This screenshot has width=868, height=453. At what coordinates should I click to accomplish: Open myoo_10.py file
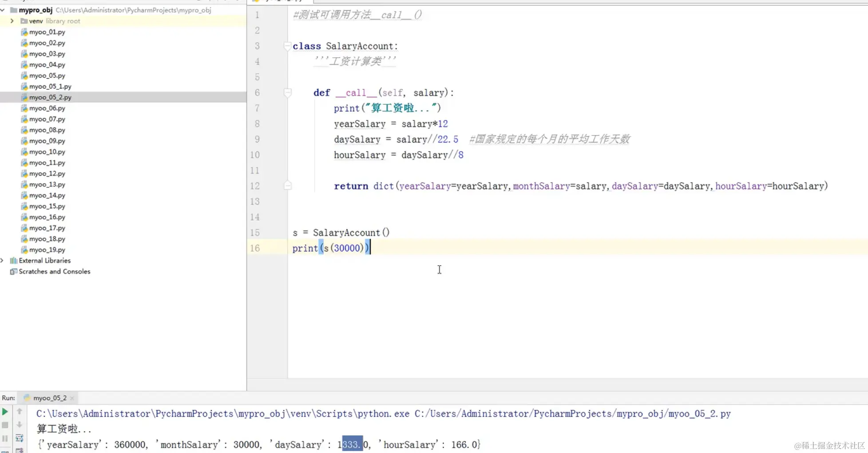(47, 152)
